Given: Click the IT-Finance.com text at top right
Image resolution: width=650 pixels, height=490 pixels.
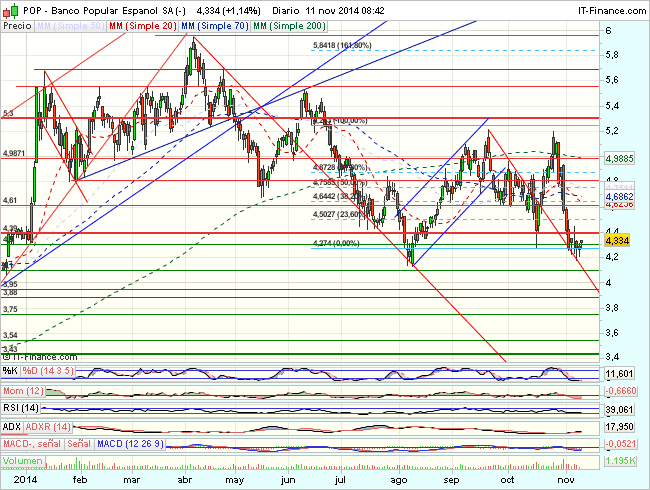Looking at the screenshot, I should [x=612, y=11].
